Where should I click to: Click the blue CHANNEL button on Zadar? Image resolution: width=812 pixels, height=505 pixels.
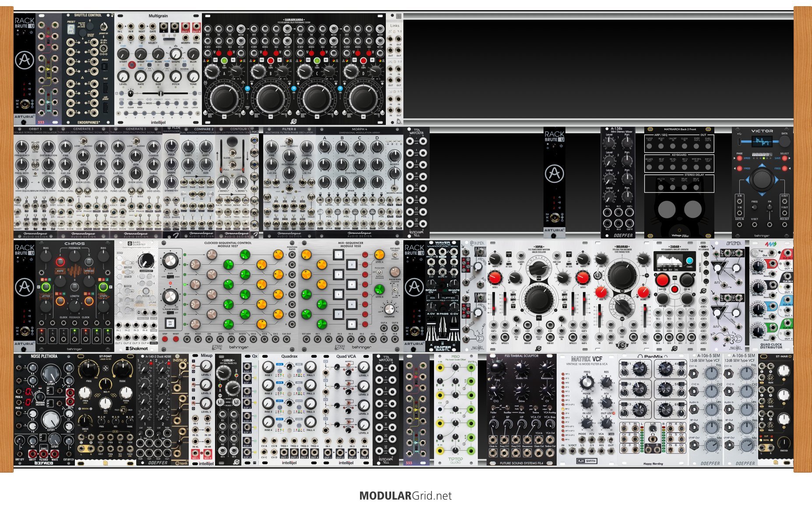[690, 261]
